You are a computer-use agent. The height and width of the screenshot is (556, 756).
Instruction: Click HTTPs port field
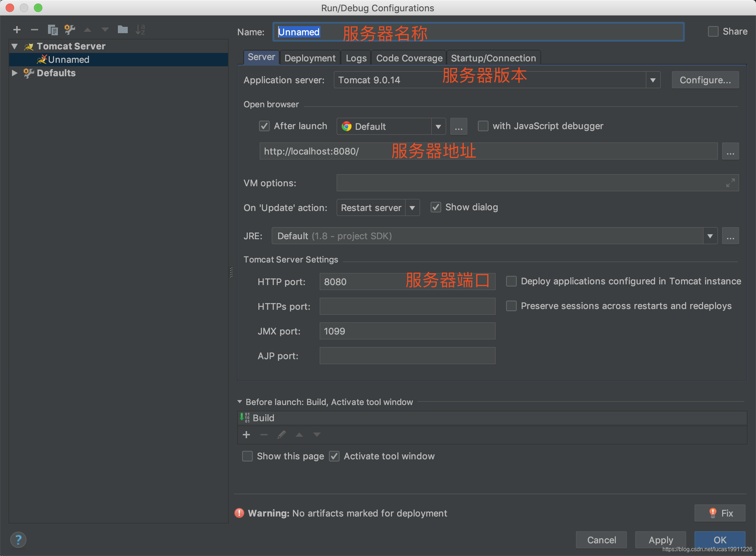[407, 306]
